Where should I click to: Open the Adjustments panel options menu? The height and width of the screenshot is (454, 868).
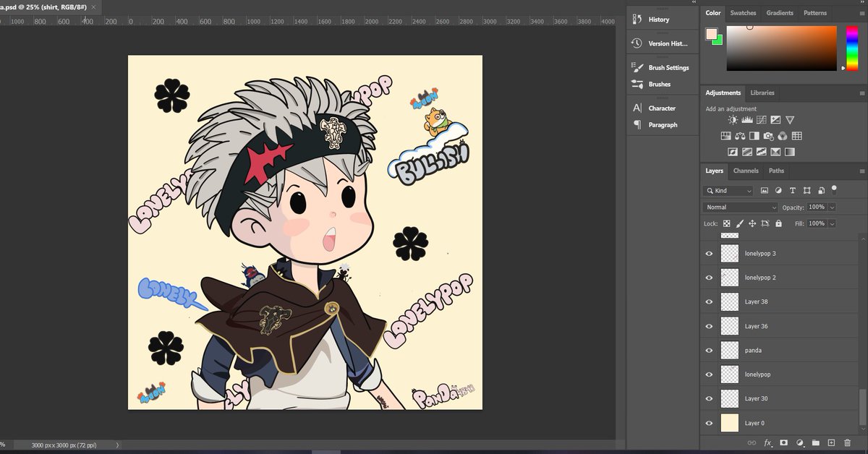click(862, 93)
